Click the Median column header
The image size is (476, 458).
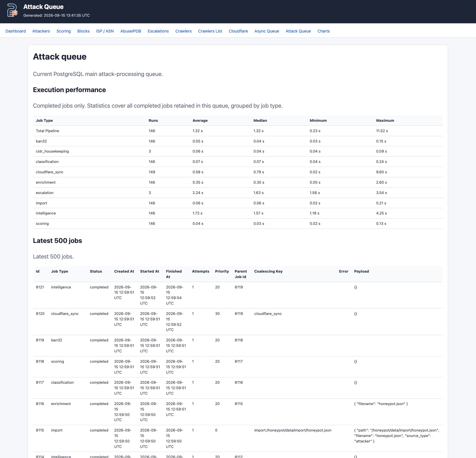click(x=260, y=121)
